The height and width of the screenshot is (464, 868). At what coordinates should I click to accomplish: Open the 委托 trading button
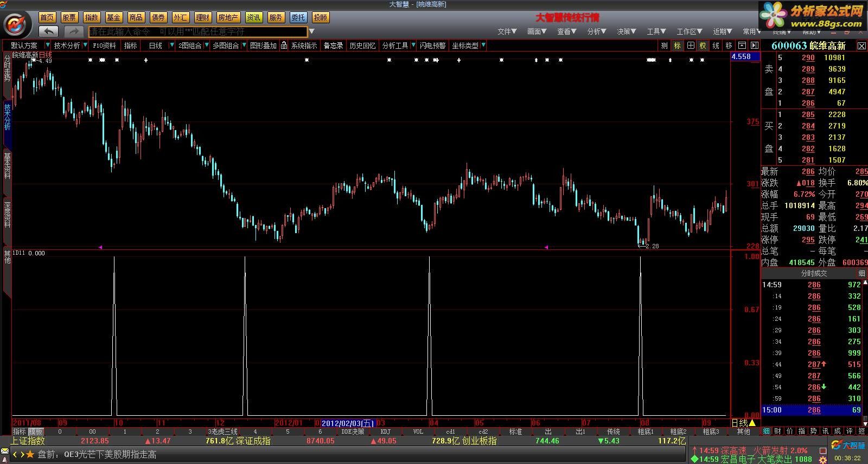click(298, 17)
